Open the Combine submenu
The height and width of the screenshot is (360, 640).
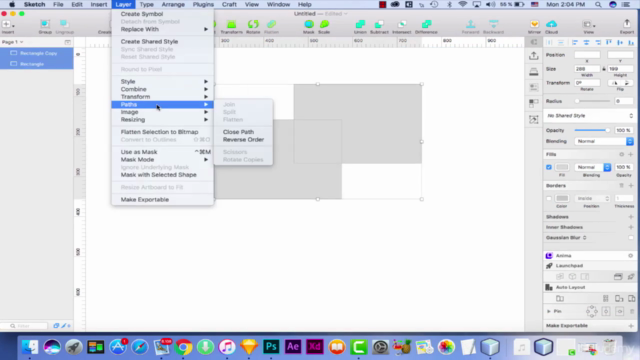click(x=162, y=89)
